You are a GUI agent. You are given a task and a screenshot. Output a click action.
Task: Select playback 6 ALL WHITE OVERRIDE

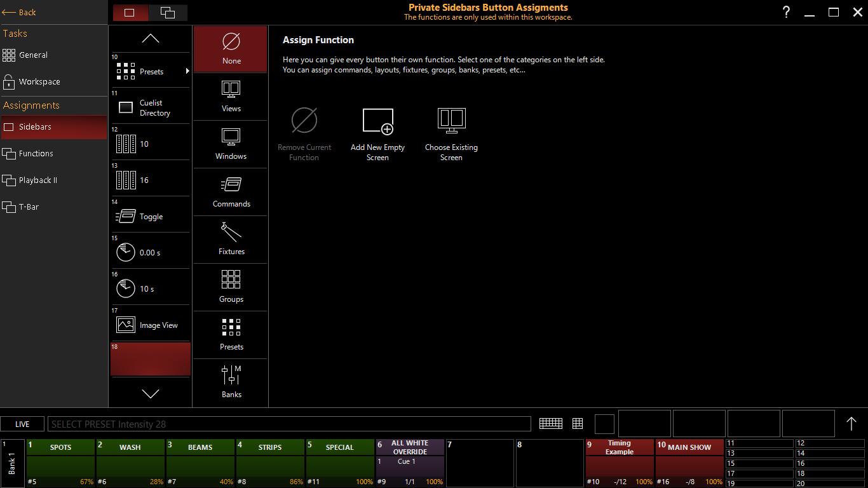coord(410,463)
